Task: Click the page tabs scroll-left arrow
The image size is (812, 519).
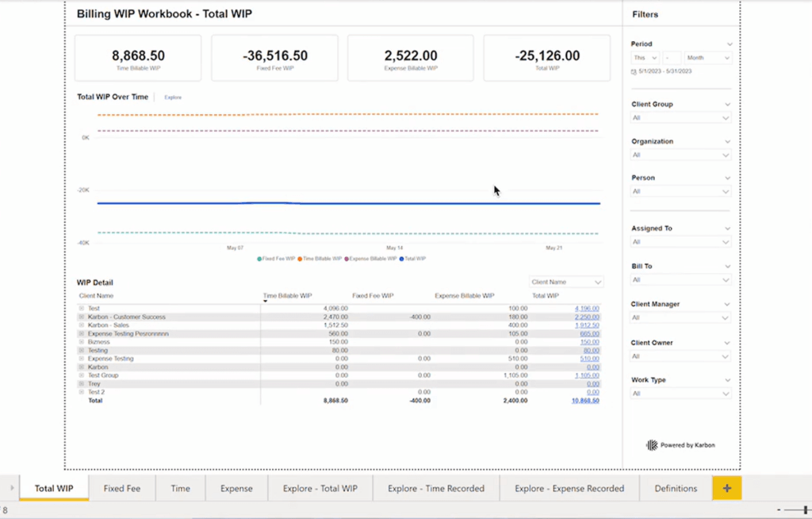Action: click(x=11, y=488)
